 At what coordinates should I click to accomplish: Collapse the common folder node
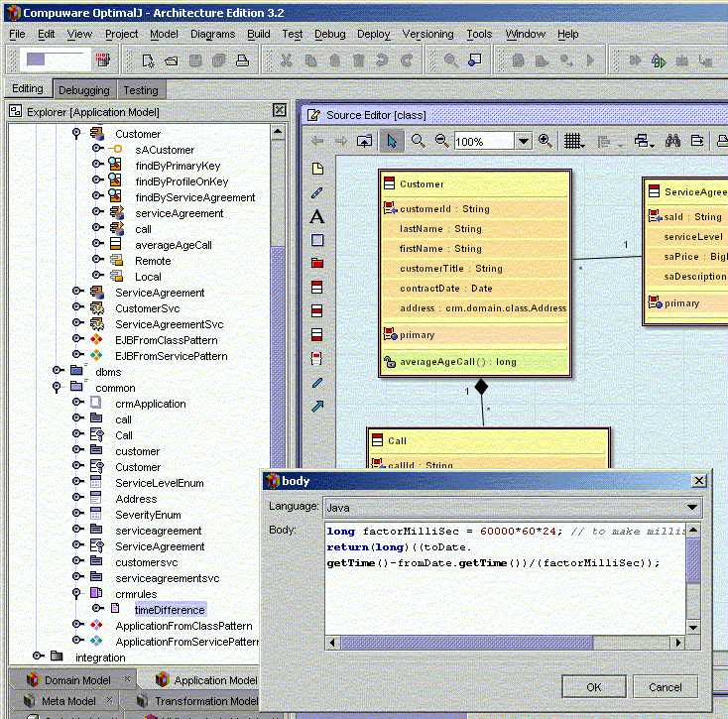(x=57, y=387)
